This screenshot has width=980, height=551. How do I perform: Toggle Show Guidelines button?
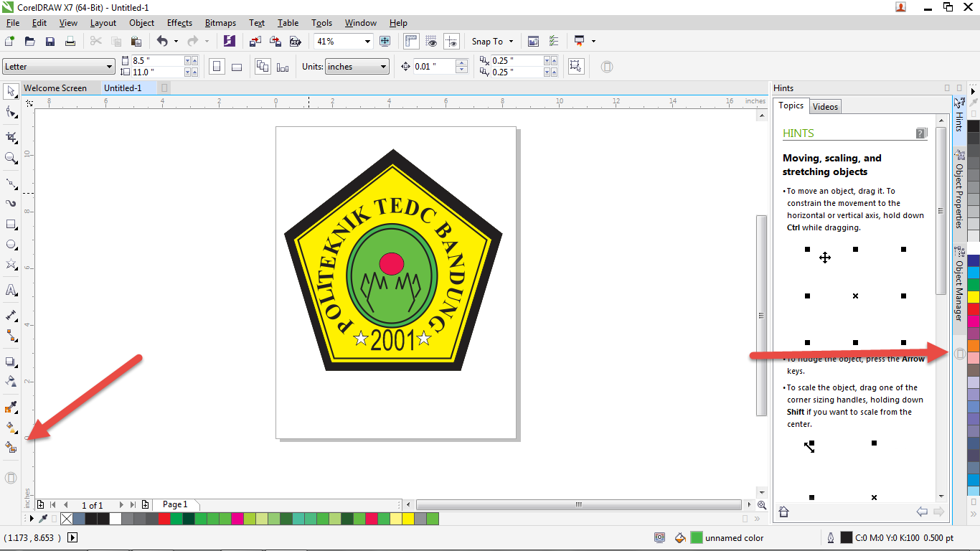point(451,42)
